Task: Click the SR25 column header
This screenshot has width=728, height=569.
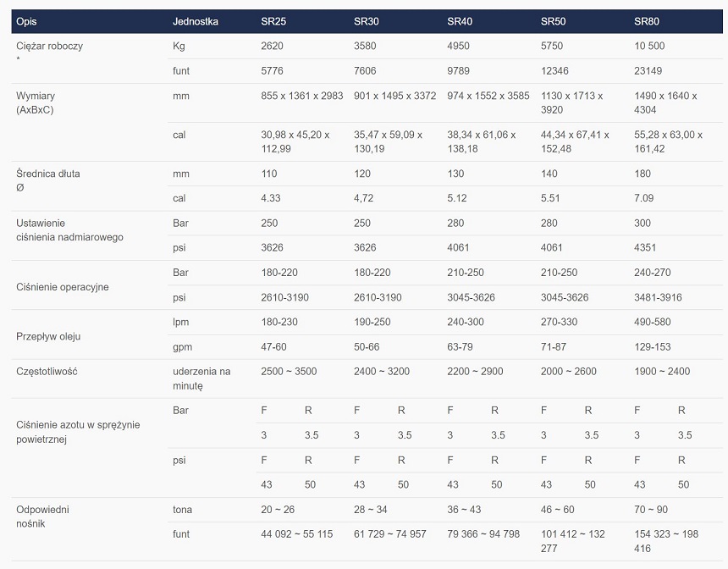Action: click(x=273, y=21)
